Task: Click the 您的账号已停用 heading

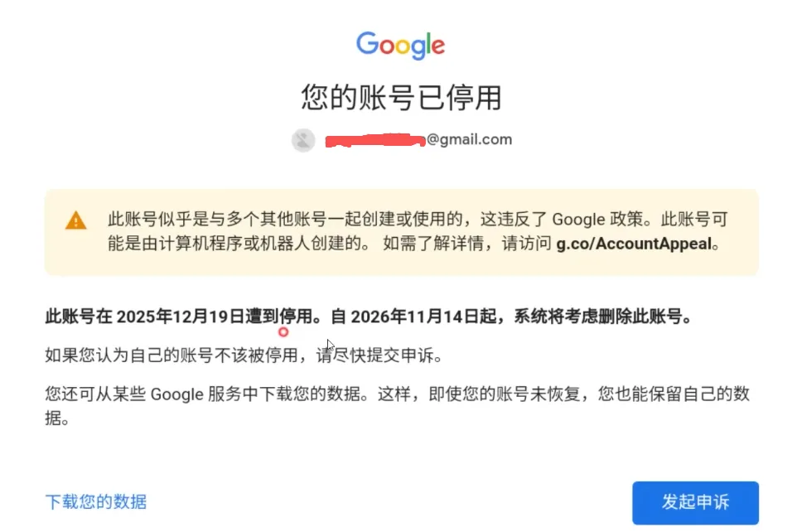Action: coord(401,97)
